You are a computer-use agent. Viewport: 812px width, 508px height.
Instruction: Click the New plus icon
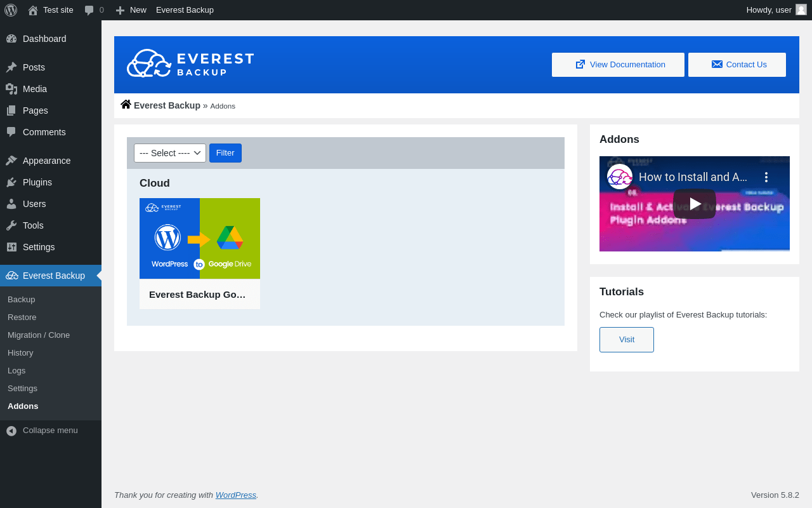pos(120,10)
